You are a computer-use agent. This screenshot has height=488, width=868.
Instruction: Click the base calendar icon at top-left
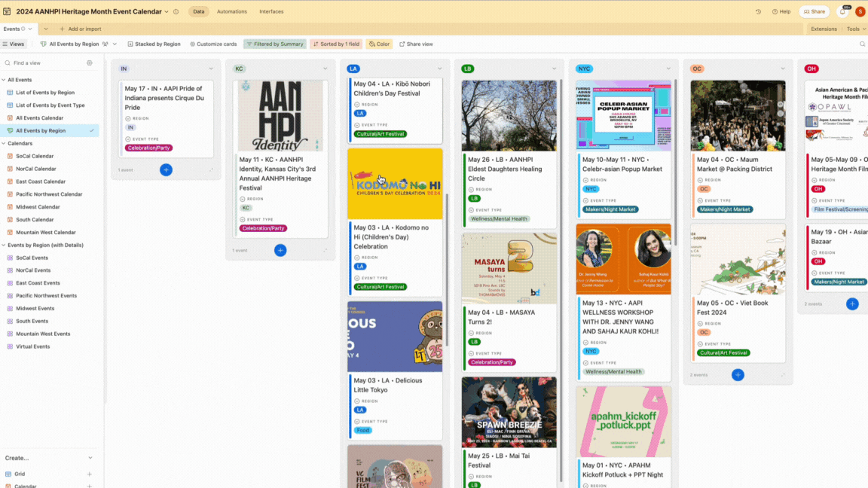pyautogui.click(x=7, y=11)
